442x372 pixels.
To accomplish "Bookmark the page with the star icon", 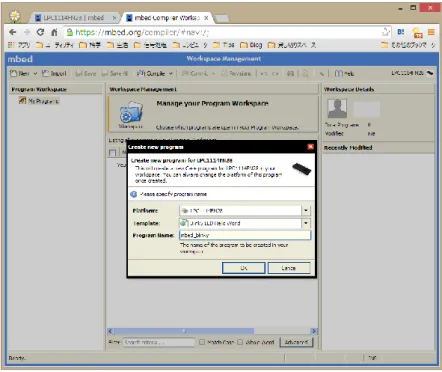I will 386,32.
